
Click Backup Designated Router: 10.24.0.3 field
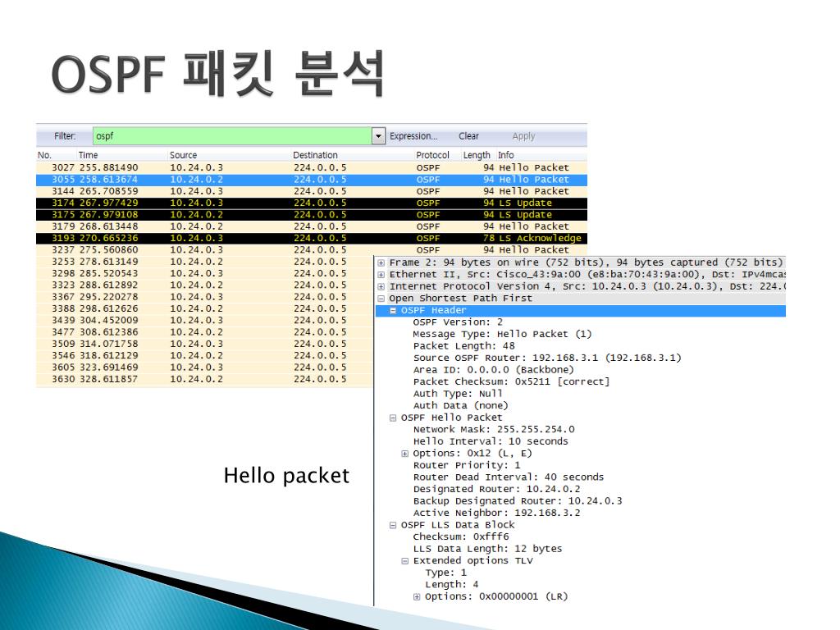pos(518,501)
